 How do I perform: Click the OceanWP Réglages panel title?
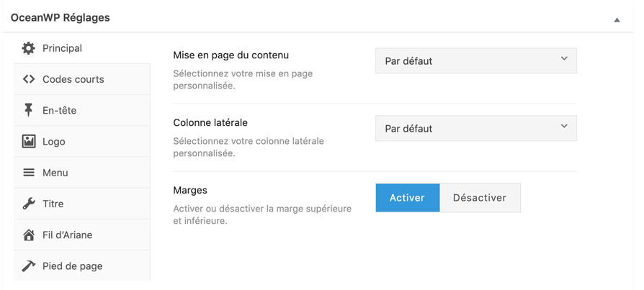pyautogui.click(x=61, y=18)
